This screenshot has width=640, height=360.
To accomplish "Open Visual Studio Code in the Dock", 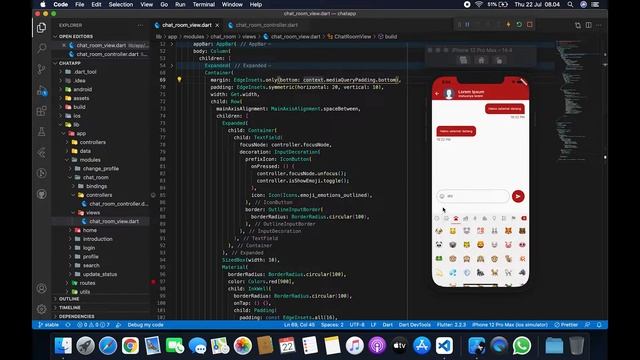I will 444,346.
